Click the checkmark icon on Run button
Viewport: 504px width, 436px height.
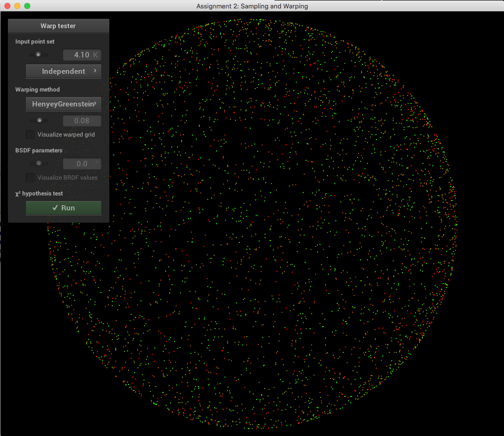point(55,208)
